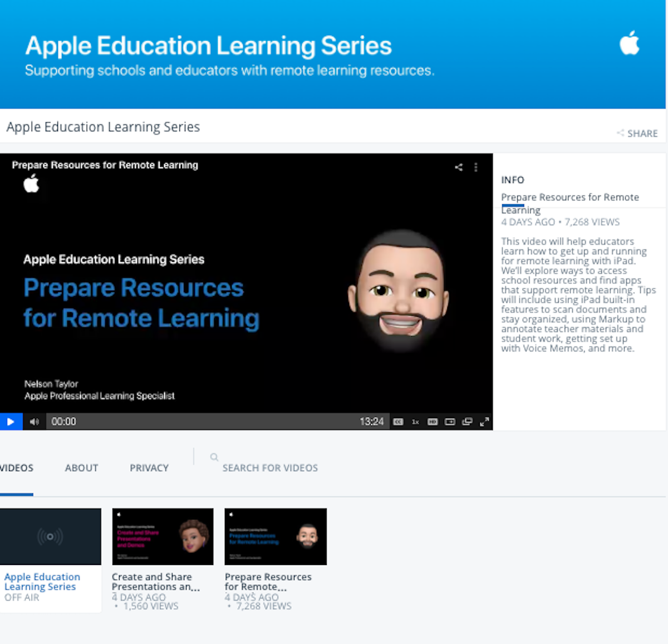
Task: Open the Apple Education Learning Series channel link
Action: coord(42,582)
